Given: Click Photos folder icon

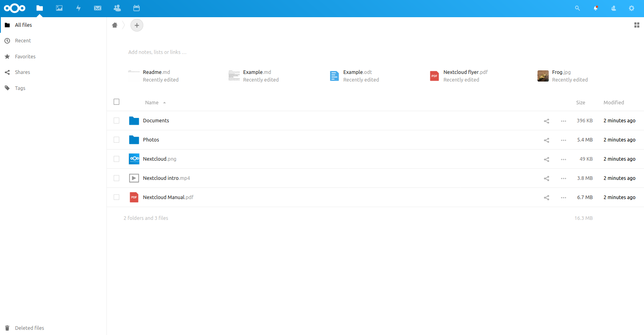Looking at the screenshot, I should [x=134, y=140].
